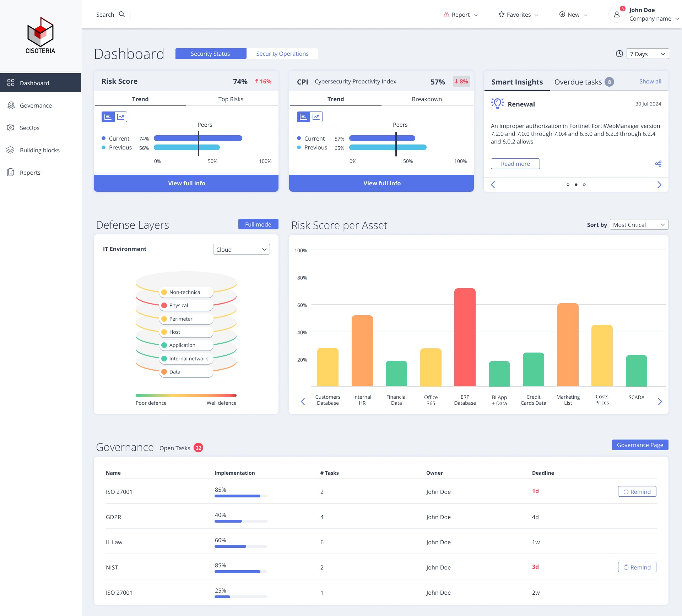Screen dimensions: 682x616
Task: Click Remind for ISO 27001 1d deadline
Action: 637,491
